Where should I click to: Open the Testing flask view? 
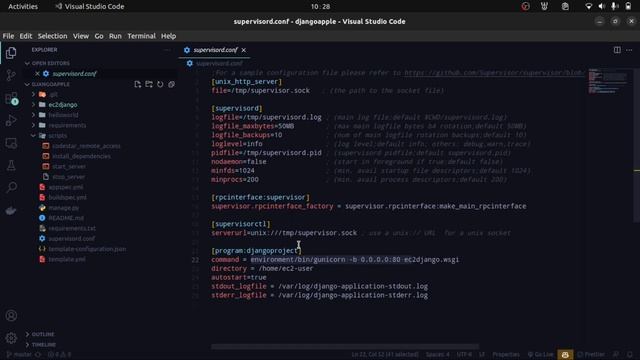11,165
